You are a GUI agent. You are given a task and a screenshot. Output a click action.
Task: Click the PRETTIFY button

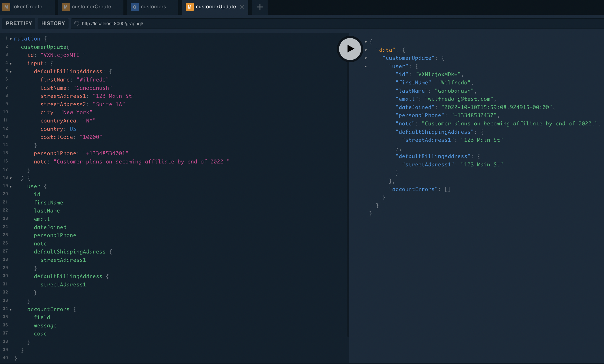tap(19, 23)
